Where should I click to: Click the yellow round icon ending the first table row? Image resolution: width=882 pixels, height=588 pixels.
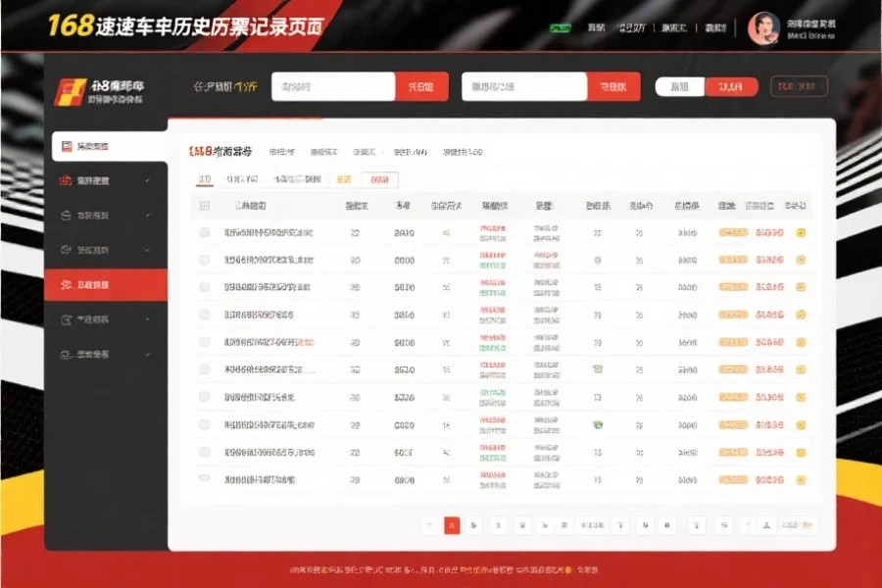[801, 232]
